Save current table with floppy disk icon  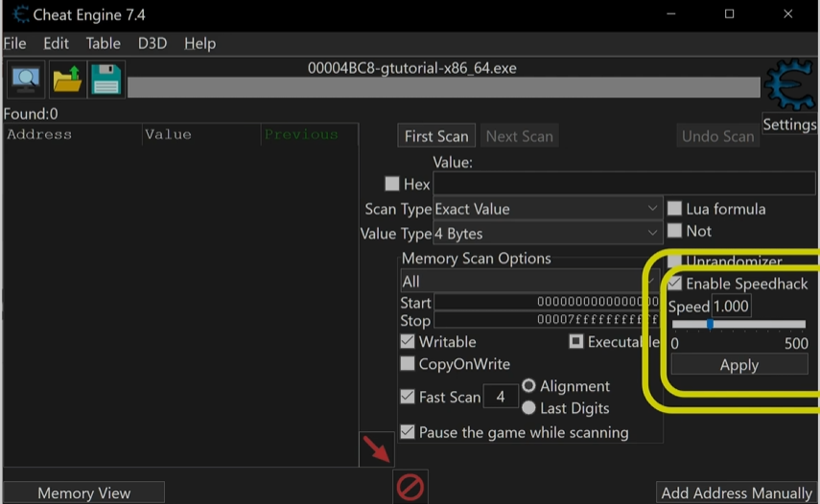tap(106, 80)
